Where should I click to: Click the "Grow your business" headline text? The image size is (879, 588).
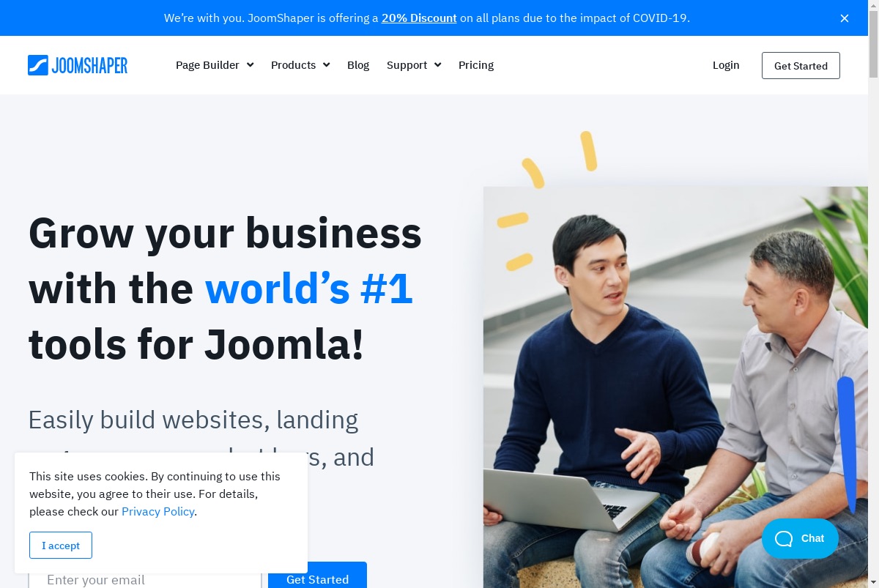(225, 233)
